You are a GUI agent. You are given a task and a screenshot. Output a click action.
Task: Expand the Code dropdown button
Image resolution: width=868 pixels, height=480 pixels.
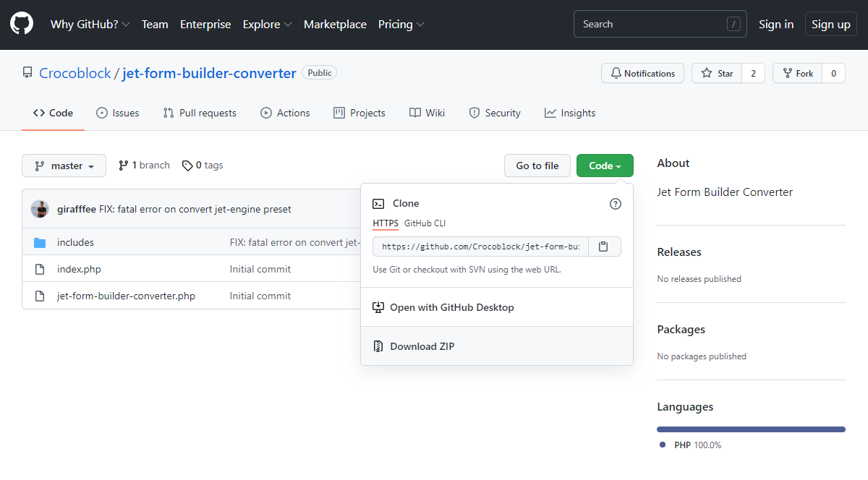605,166
